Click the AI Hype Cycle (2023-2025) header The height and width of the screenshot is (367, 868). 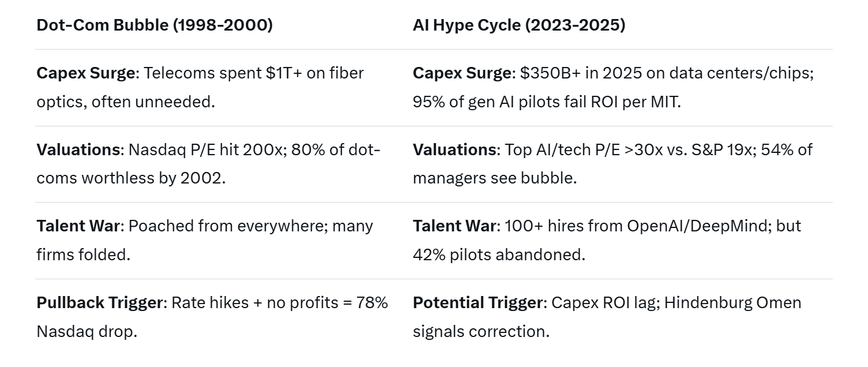click(x=518, y=25)
